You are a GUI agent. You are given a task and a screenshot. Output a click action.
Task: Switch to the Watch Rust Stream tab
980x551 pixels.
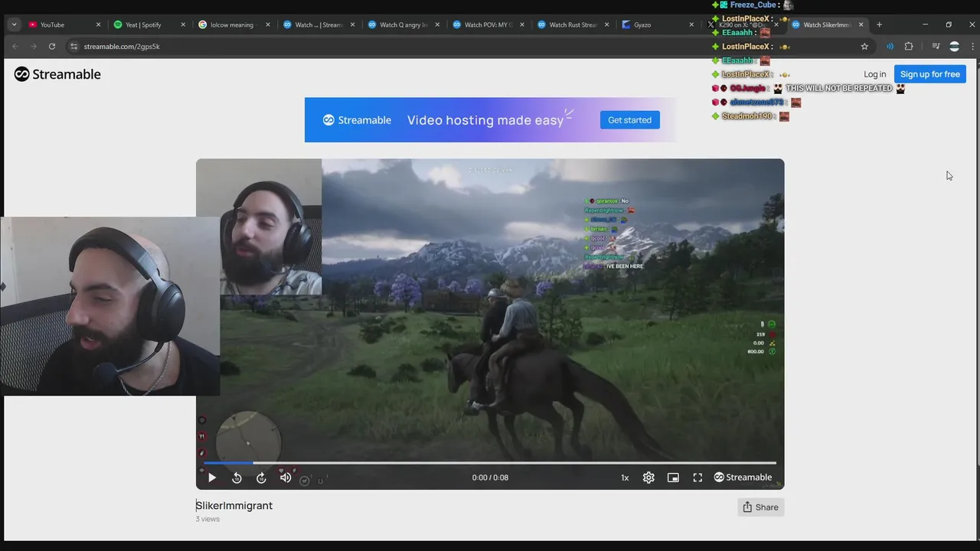pos(574,24)
